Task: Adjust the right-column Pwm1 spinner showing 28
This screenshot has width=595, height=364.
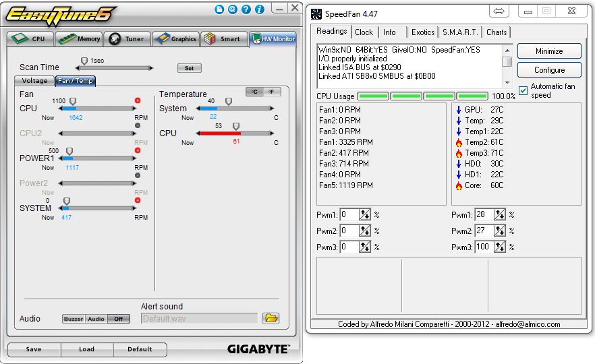Action: click(499, 214)
